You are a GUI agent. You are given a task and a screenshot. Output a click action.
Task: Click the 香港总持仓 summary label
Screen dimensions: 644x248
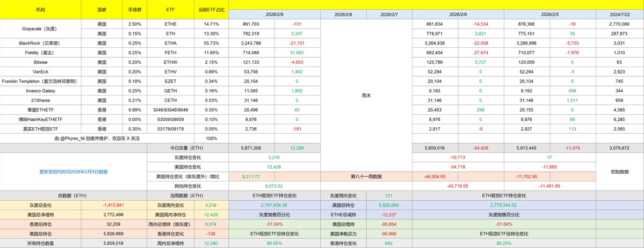pos(40,224)
